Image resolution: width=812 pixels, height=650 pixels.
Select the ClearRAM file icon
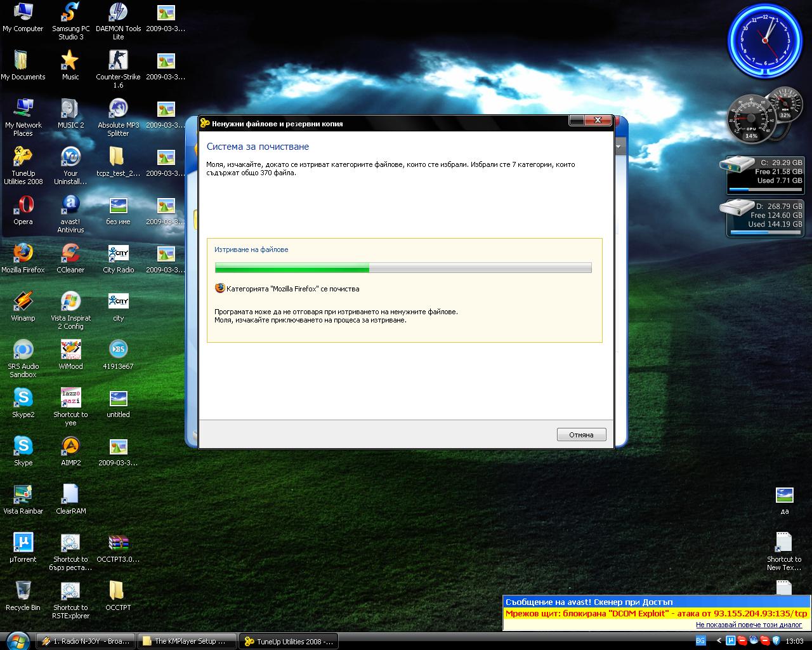coord(70,500)
